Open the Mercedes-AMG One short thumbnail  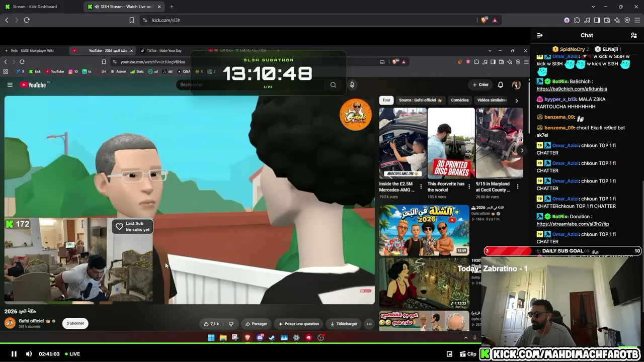coord(403,143)
